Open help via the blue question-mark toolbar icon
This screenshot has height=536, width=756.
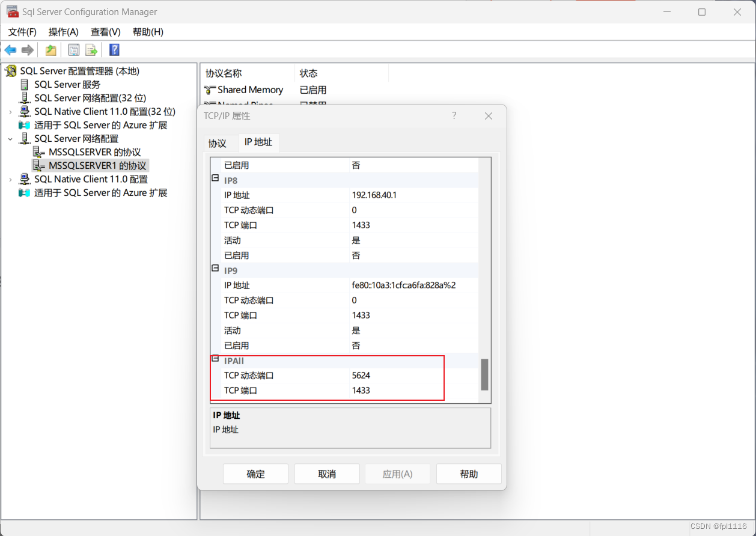click(114, 50)
